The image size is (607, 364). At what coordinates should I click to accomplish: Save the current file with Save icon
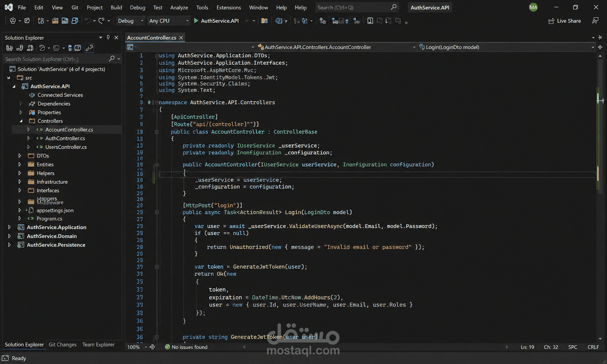click(65, 21)
